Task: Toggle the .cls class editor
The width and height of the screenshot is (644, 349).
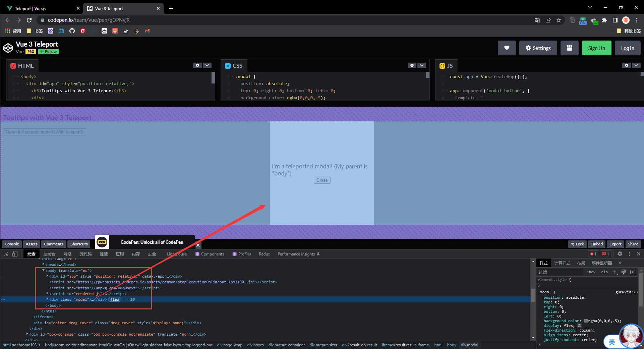Action: coord(603,272)
